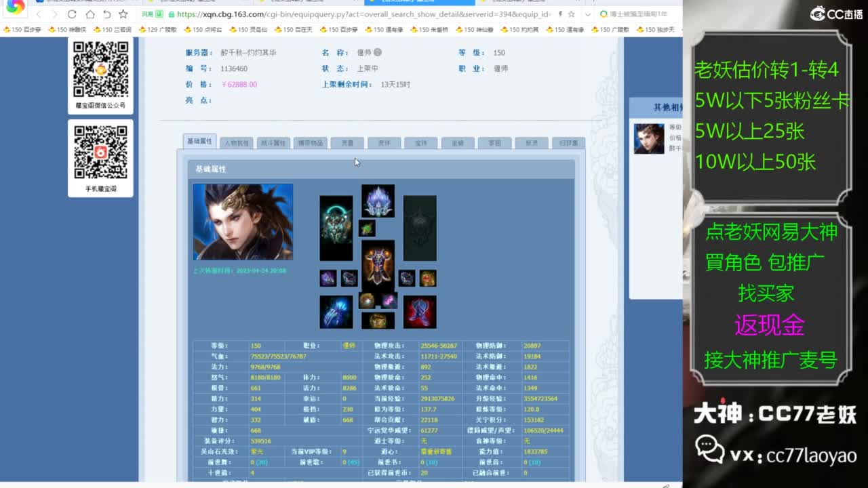Click the undo-close-tab arrow icon
The height and width of the screenshot is (488, 868).
click(x=106, y=14)
